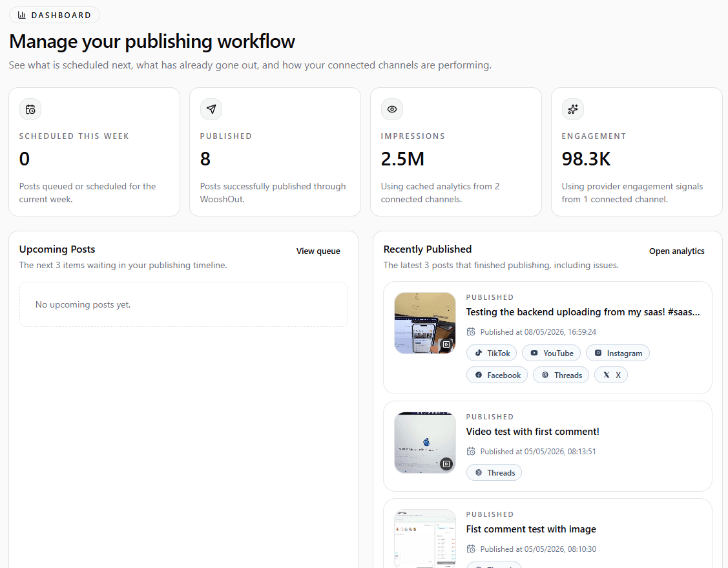Click the No upcoming posts yet placeholder

coord(183,304)
